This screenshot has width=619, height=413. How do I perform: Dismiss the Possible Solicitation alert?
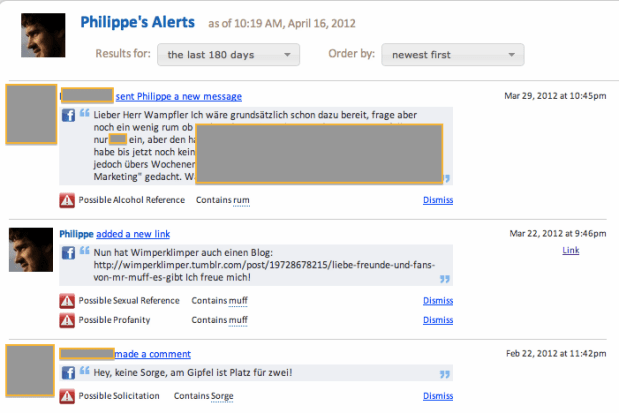pos(438,397)
